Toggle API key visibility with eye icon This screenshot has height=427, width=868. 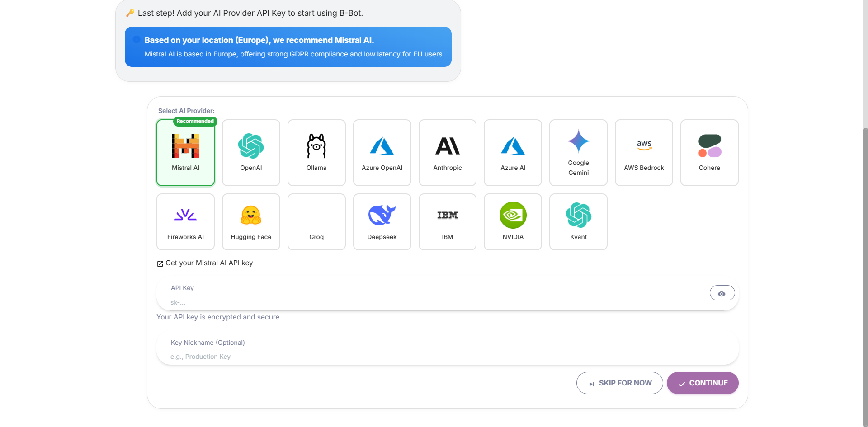coord(722,293)
